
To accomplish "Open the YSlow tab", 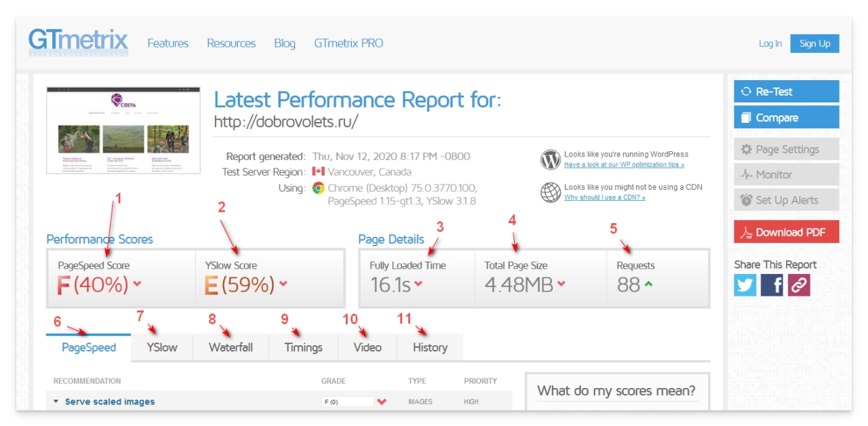I will click(162, 347).
